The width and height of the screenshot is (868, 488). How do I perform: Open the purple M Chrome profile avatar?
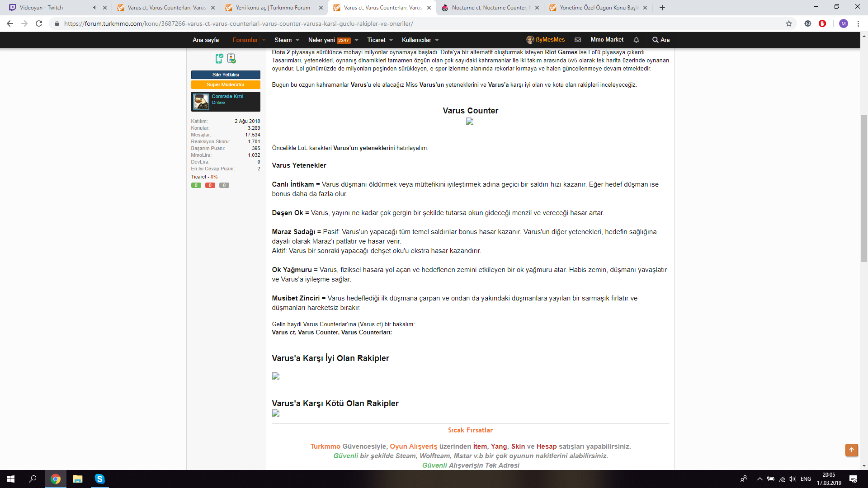pyautogui.click(x=844, y=23)
